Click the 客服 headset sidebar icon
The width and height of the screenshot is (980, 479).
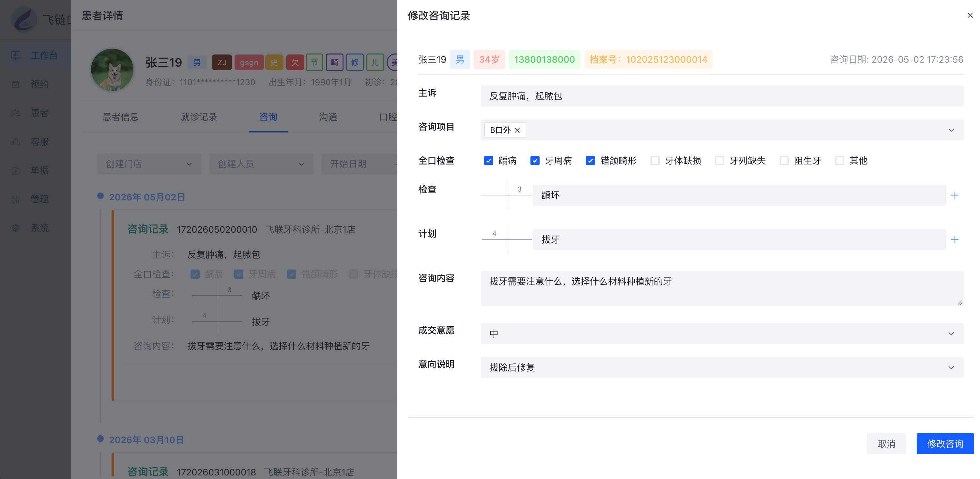point(16,142)
